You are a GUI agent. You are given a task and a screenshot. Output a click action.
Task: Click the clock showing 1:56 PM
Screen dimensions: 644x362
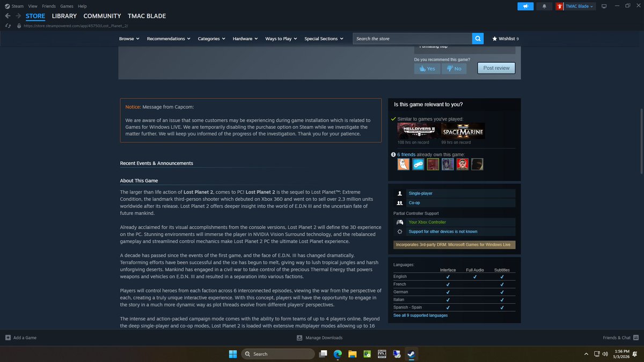623,351
